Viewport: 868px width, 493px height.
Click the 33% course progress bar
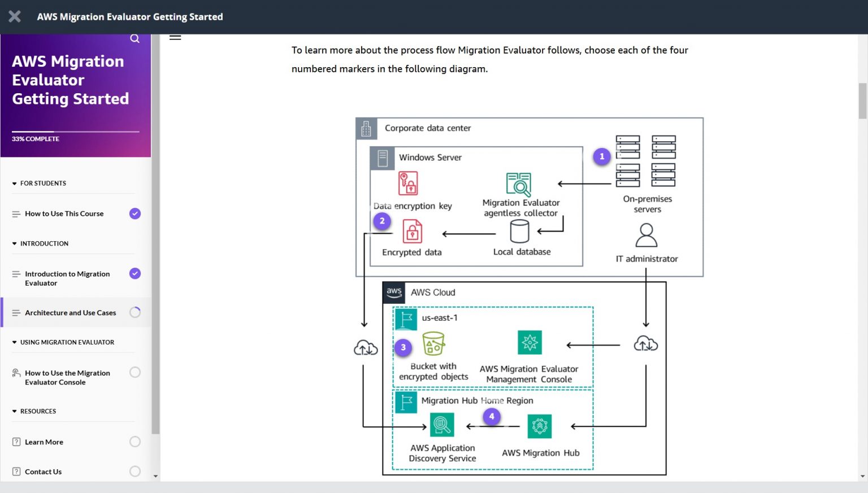tap(76, 131)
